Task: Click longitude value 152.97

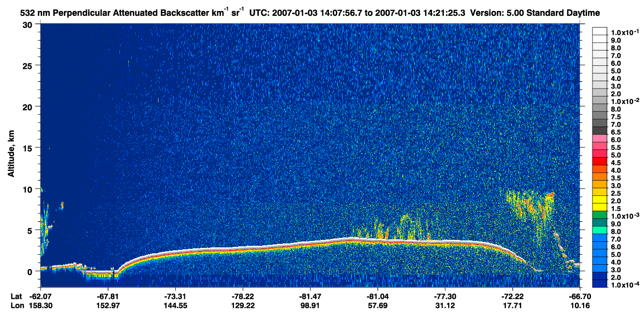Action: (108, 306)
